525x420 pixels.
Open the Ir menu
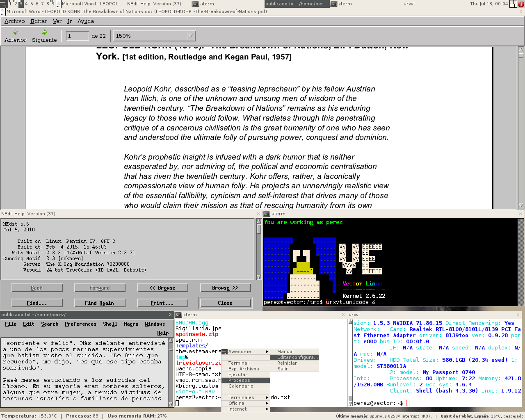point(70,21)
